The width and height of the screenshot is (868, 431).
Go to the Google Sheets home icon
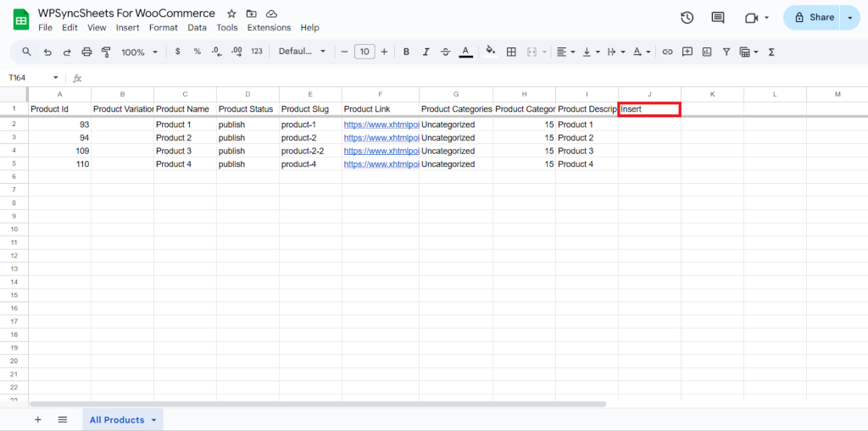21,21
